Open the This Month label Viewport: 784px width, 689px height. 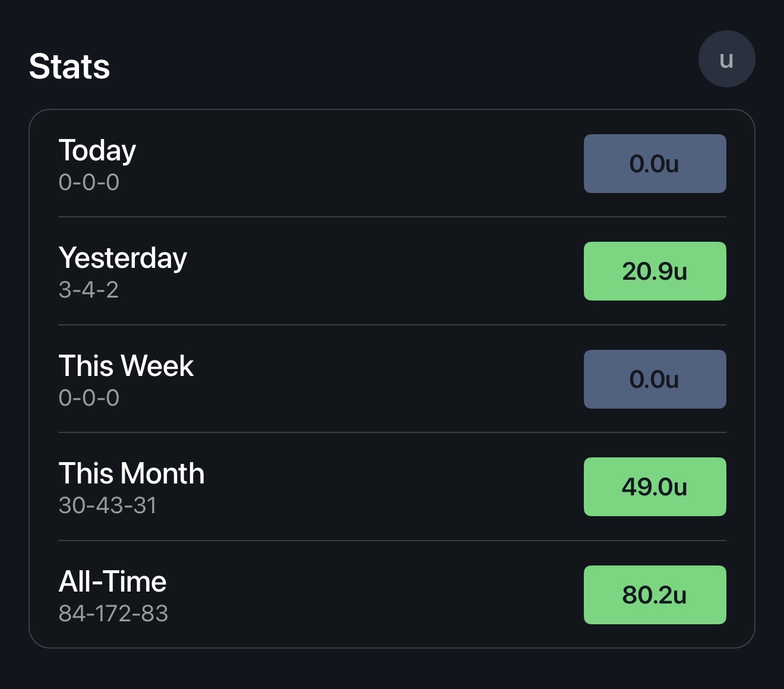[131, 473]
